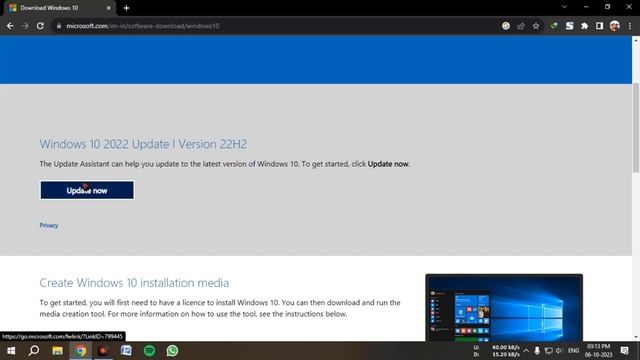Open the notification center icon
The height and width of the screenshot is (360, 640).
624,351
